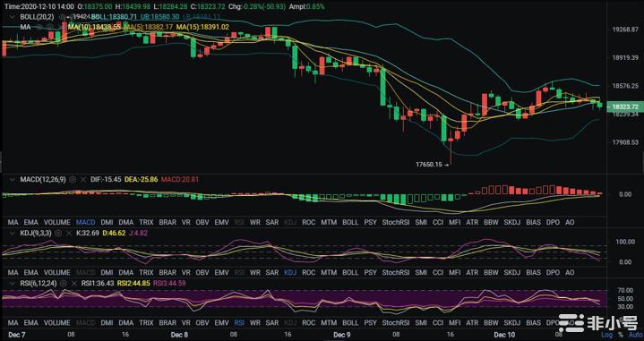The image size is (644, 341).
Task: Click the 18323.72 current price label
Action: (x=624, y=107)
